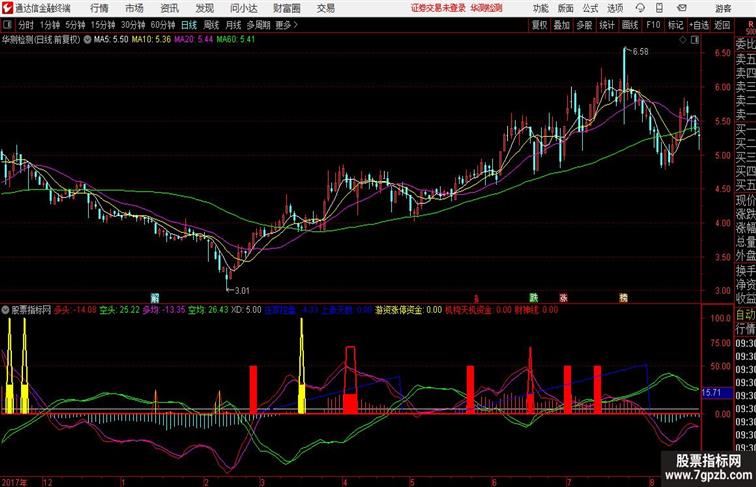Open F10 company info
This screenshot has width=756, height=487.
[x=653, y=25]
